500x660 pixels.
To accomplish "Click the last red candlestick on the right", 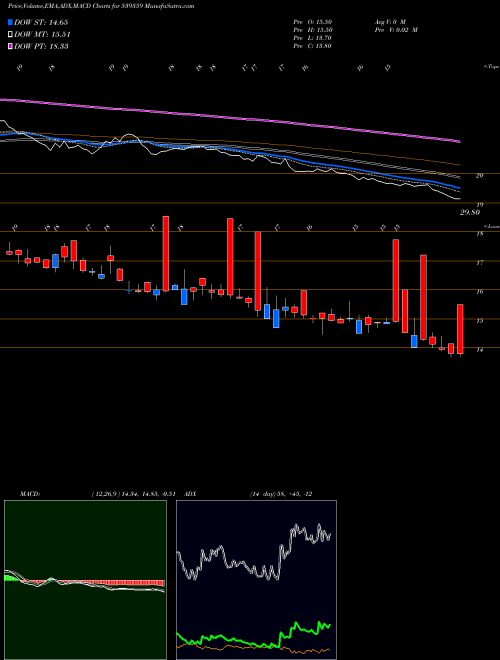I will (460, 329).
